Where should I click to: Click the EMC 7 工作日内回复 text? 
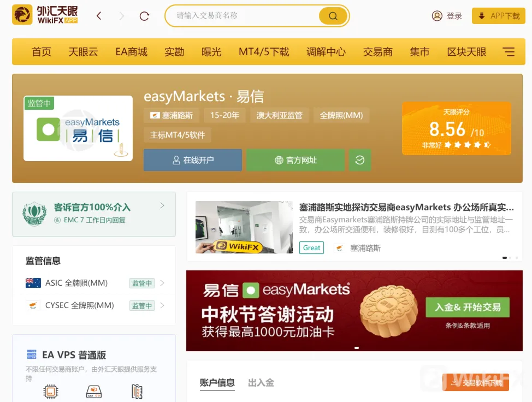coord(94,220)
